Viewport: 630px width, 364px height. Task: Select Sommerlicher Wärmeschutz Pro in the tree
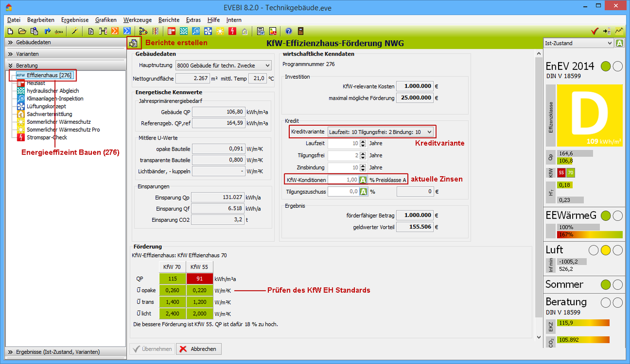[63, 130]
